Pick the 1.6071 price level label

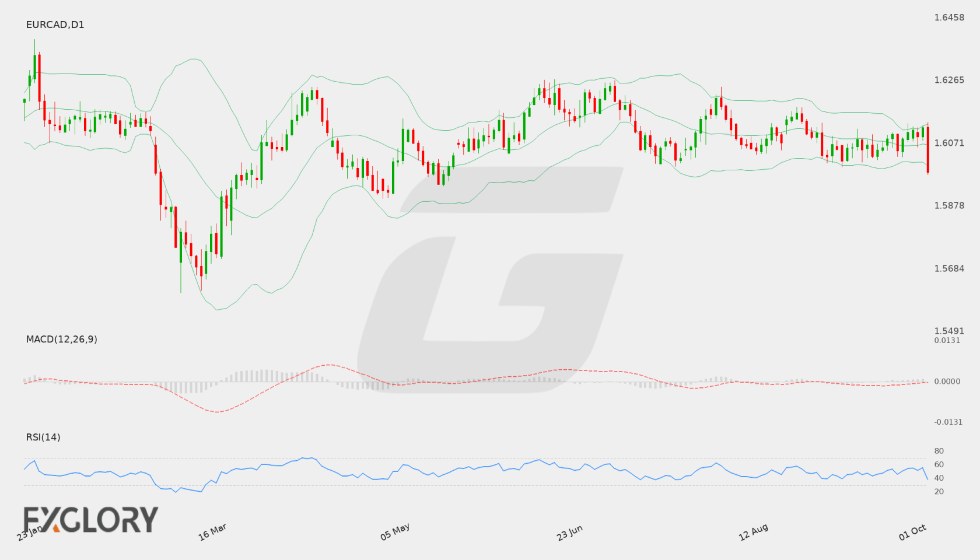[949, 143]
